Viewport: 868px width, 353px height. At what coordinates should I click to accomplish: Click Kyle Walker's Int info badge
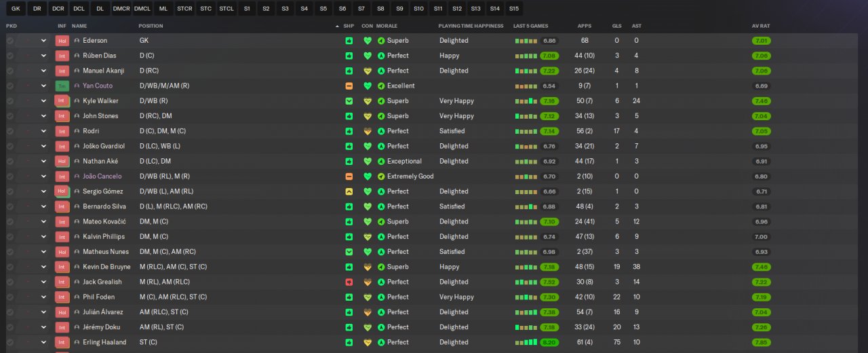pos(62,101)
